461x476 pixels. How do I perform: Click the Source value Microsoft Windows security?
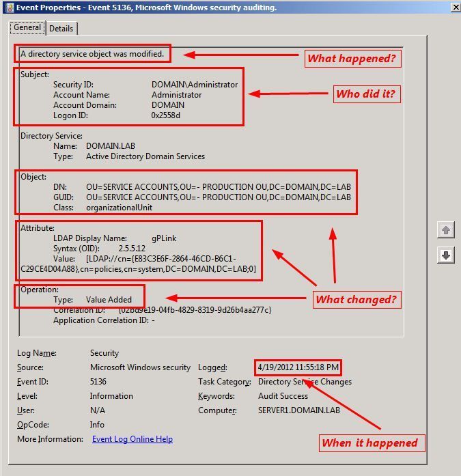pyautogui.click(x=140, y=367)
